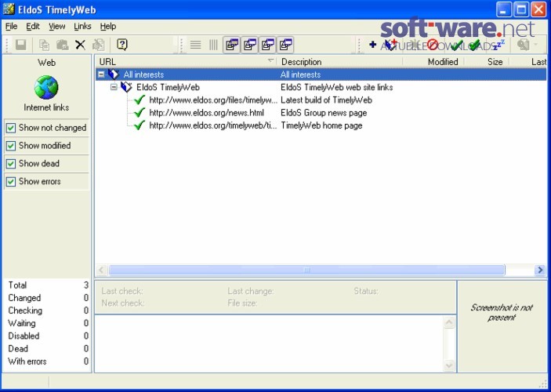Toggle the Show not changed checkbox

(11, 128)
